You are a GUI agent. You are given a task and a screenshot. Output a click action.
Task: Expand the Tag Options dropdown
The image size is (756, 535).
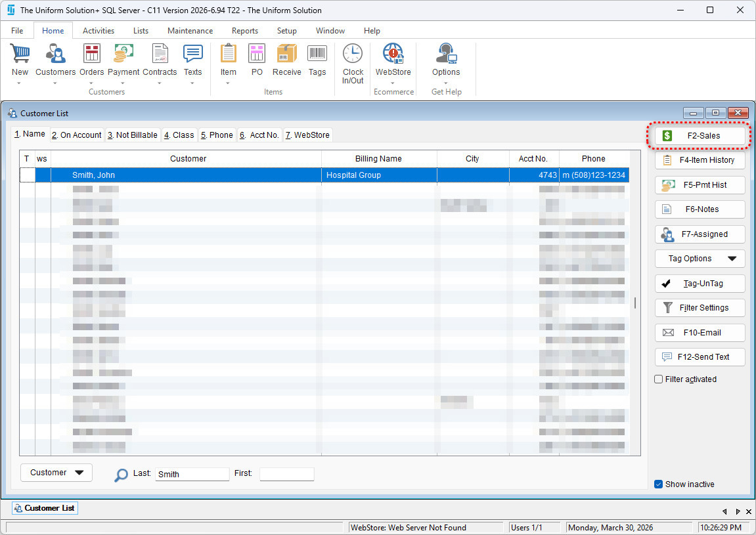click(x=700, y=259)
